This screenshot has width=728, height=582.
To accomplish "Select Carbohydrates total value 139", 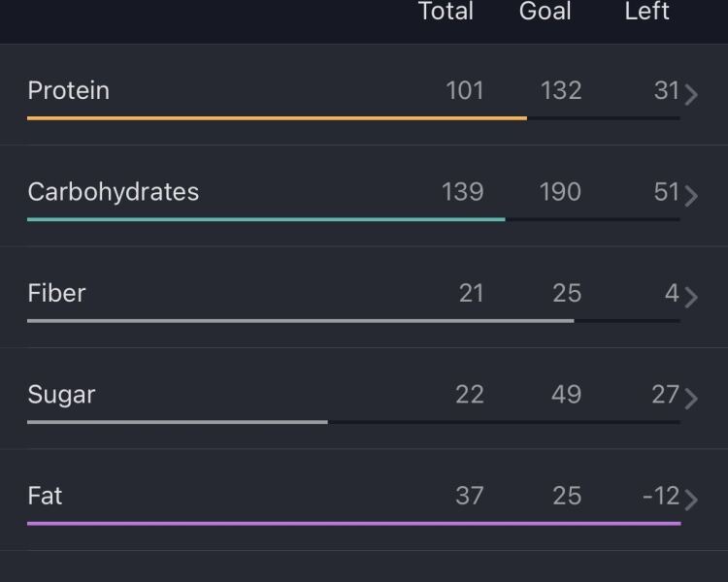I will click(462, 192).
